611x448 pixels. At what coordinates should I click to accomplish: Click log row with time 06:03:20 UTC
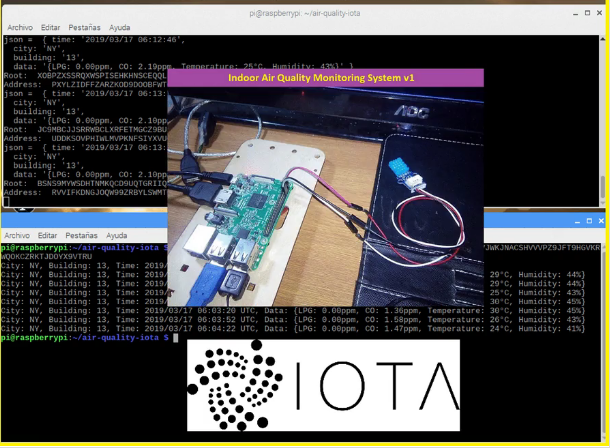click(293, 310)
